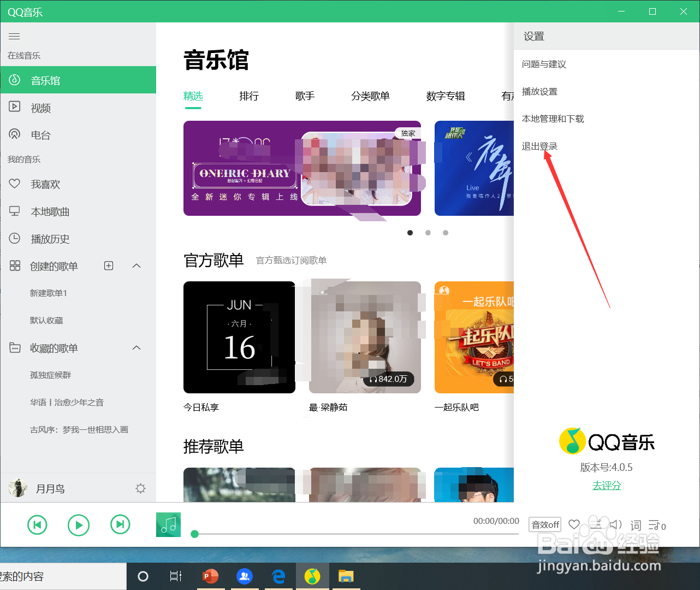Screen dimensions: 700x590
Task: Open 本地歌曲 local songs
Action: (x=78, y=211)
